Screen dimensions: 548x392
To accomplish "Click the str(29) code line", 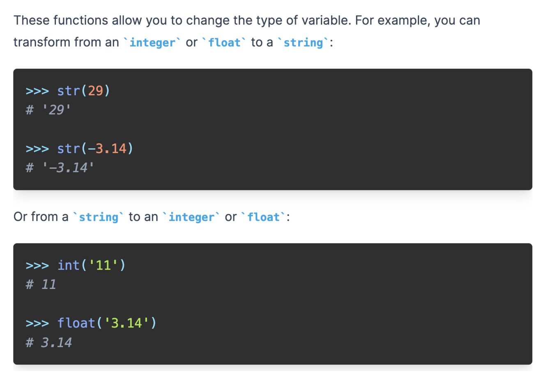I will (x=68, y=90).
